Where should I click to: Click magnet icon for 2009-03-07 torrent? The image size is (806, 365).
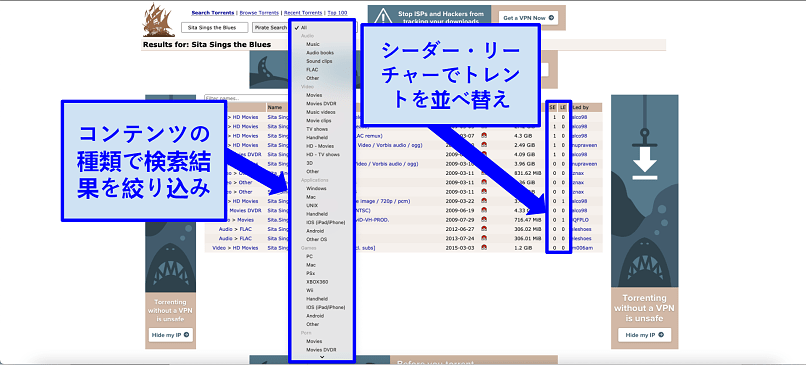tap(483, 136)
